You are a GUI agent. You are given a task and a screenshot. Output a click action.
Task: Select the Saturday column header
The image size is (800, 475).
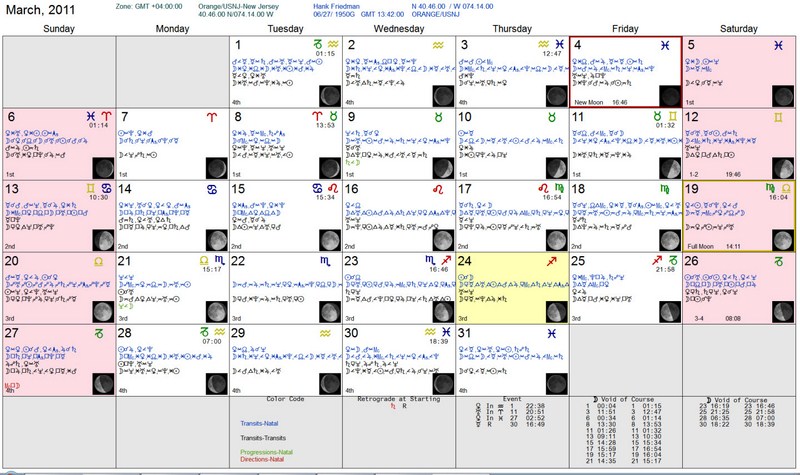coord(738,29)
